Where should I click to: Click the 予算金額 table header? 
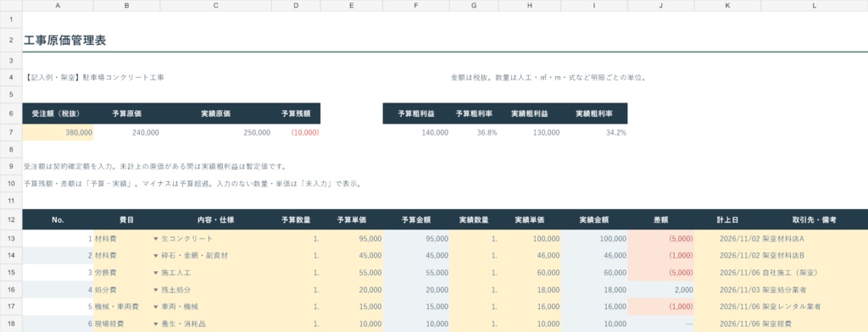click(x=416, y=219)
